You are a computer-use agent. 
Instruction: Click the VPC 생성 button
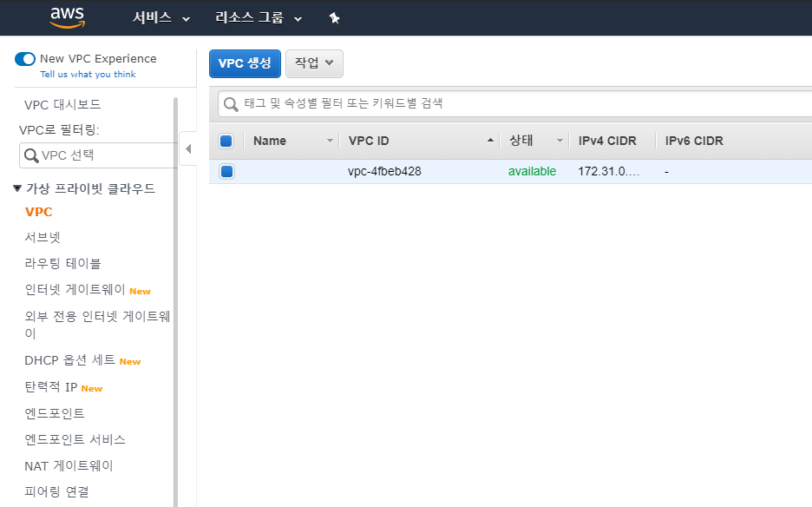(x=245, y=63)
